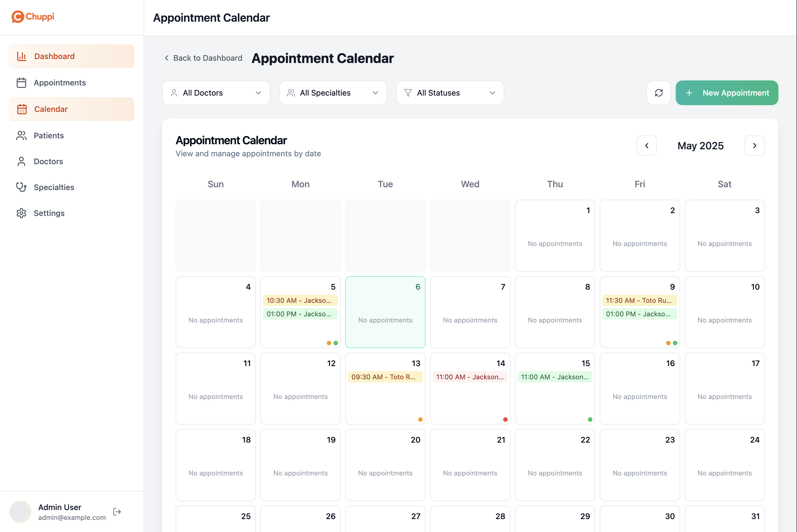Open the 10:30 AM Jackson appointment on May 5
This screenshot has height=532, width=797.
[300, 300]
